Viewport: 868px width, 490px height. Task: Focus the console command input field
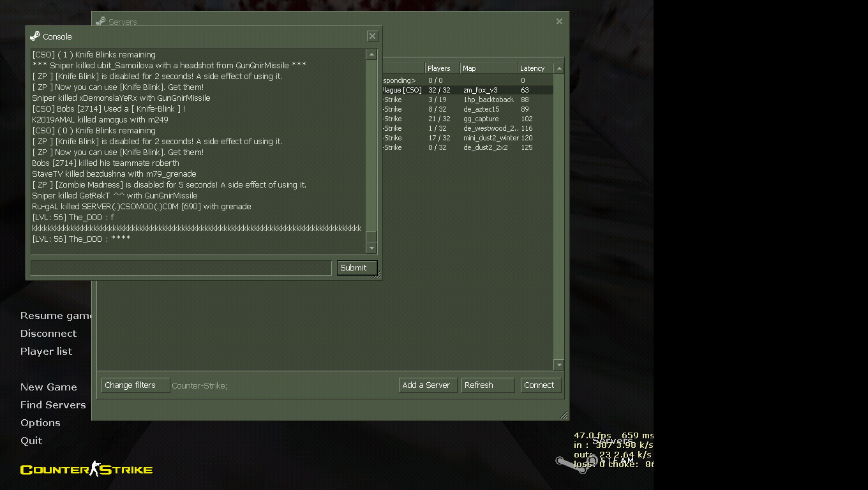[181, 268]
